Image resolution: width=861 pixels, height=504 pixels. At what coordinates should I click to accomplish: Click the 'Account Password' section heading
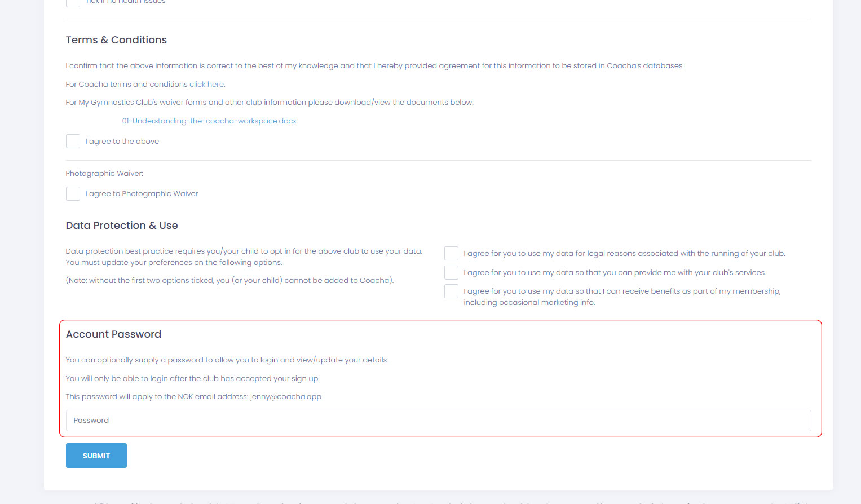113,334
